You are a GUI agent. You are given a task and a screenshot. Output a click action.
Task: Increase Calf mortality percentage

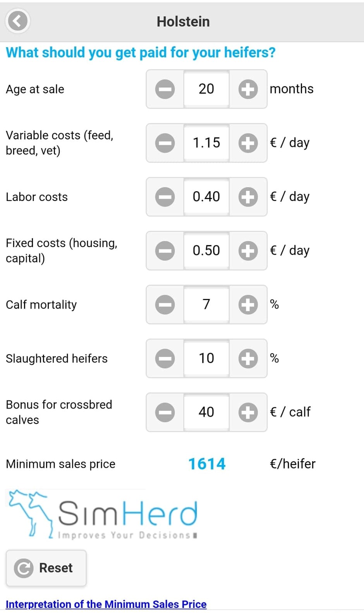click(248, 304)
